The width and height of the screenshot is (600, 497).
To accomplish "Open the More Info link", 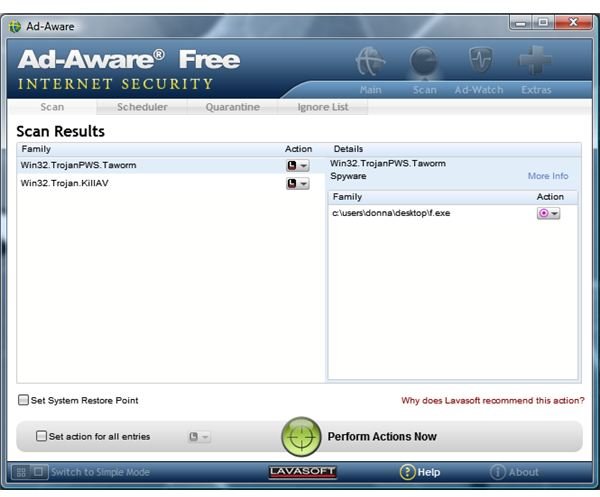I will 548,176.
